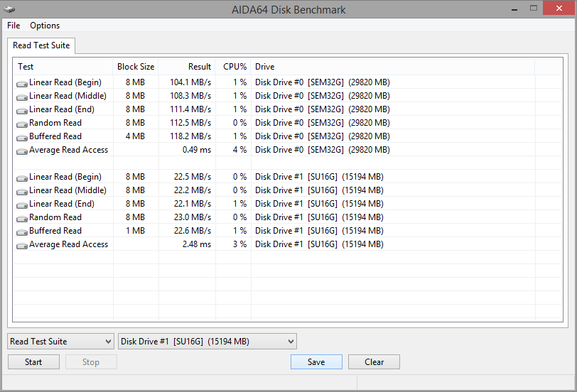
Task: Click drive icon for SEM32G Linear Read (End)
Action: tap(22, 111)
